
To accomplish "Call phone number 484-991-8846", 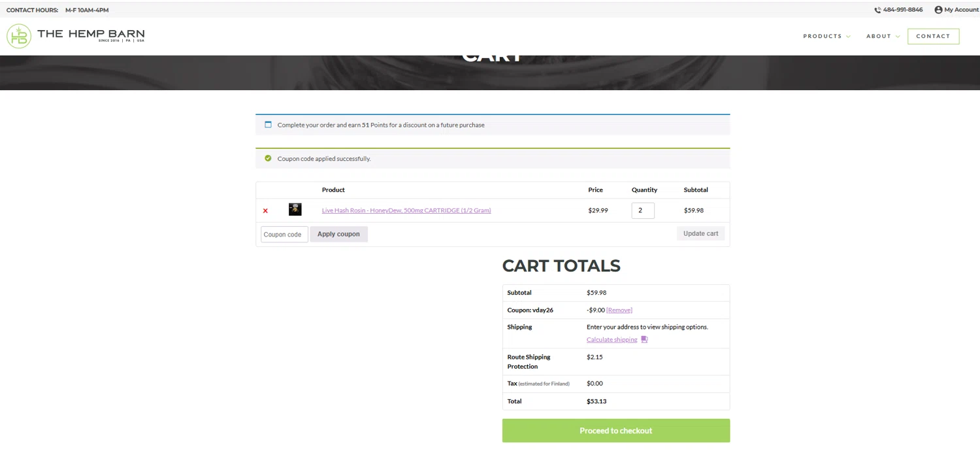I will (x=903, y=10).
